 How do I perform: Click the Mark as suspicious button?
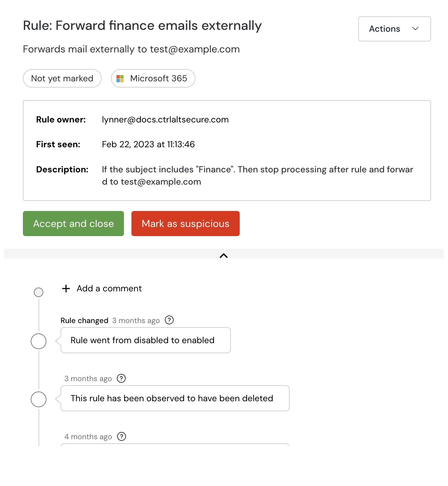click(185, 223)
